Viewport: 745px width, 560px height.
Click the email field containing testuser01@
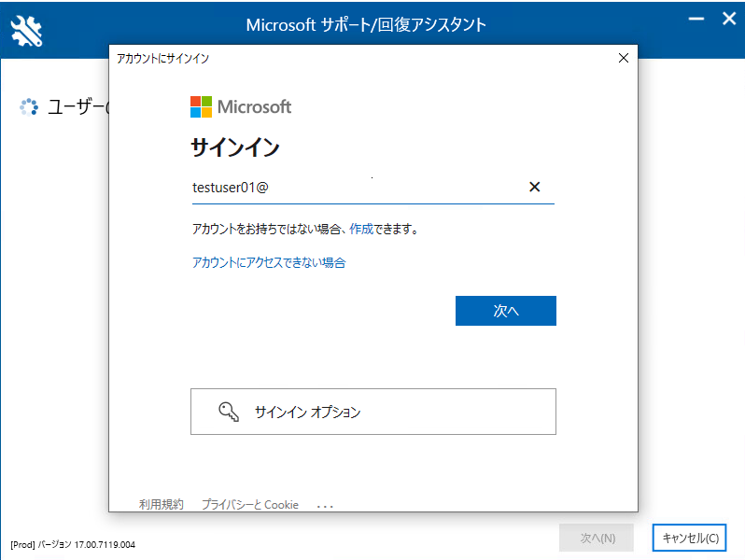tap(373, 188)
